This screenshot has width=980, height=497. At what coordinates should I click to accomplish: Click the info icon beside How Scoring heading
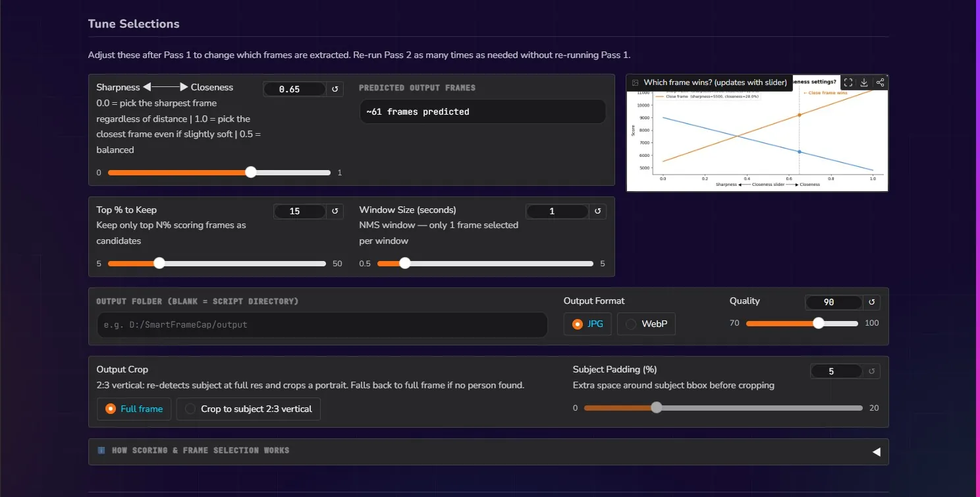coord(101,450)
